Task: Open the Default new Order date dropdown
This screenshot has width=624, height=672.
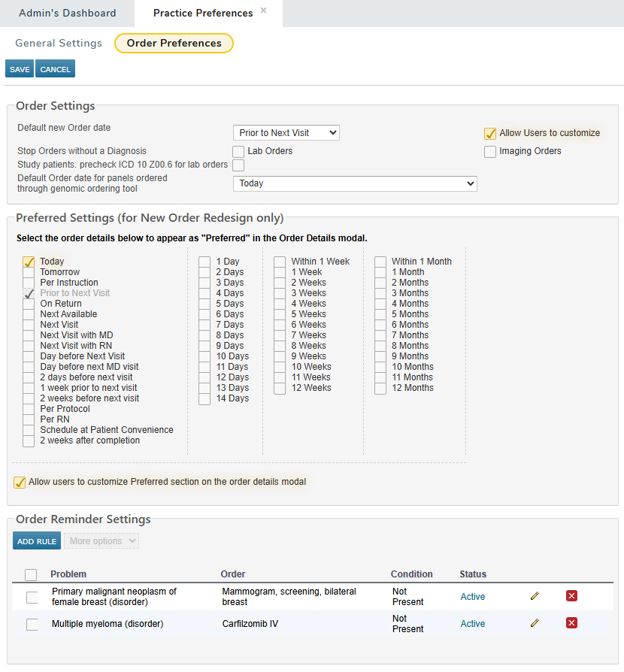Action: [x=286, y=132]
